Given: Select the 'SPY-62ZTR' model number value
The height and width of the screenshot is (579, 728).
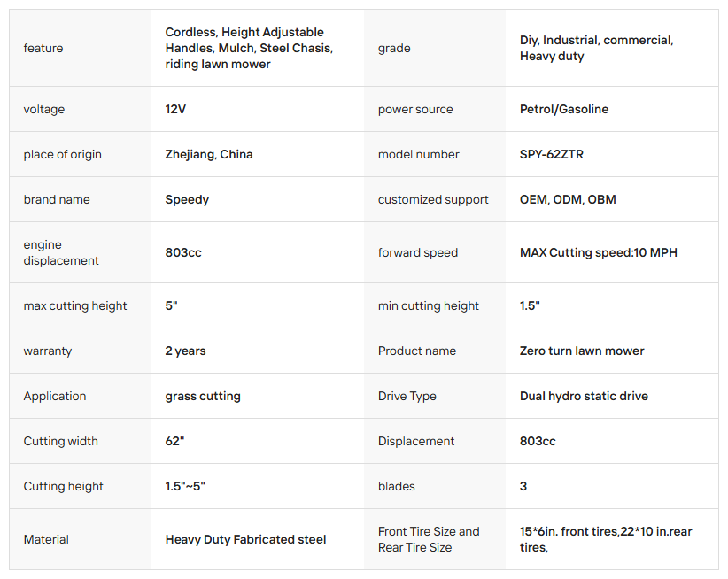Looking at the screenshot, I should (551, 154).
